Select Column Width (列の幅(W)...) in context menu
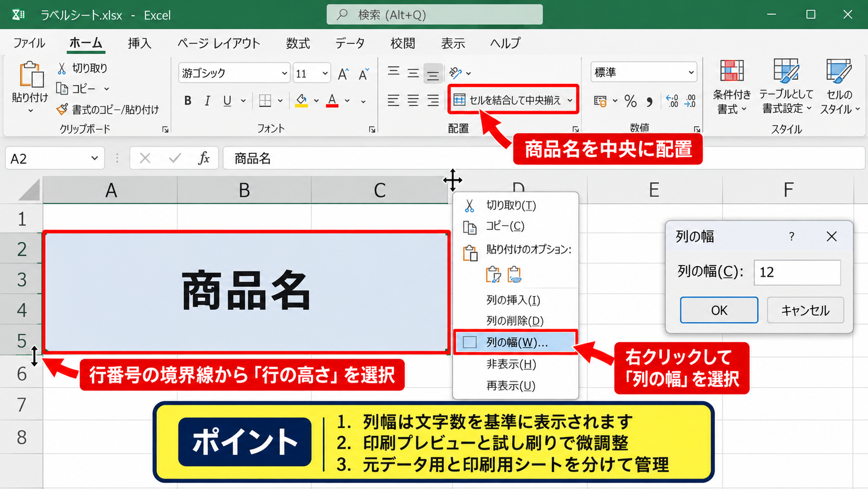 [515, 342]
